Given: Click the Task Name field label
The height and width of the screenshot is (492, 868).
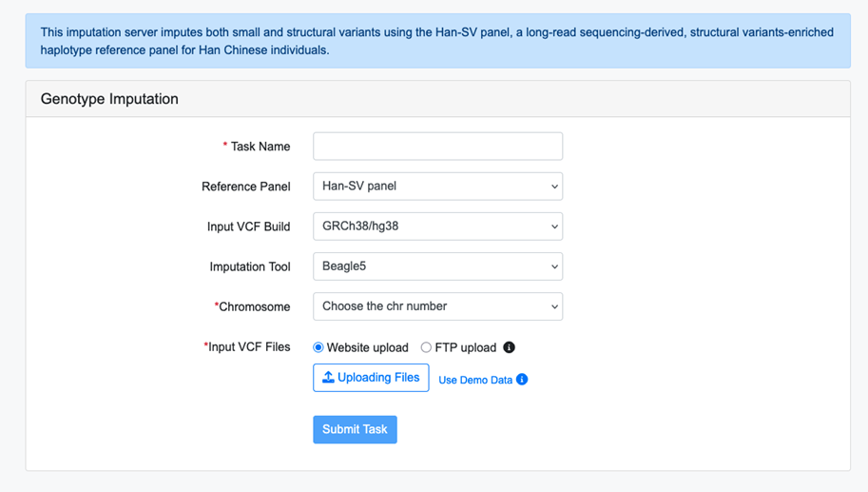Looking at the screenshot, I should [260, 147].
